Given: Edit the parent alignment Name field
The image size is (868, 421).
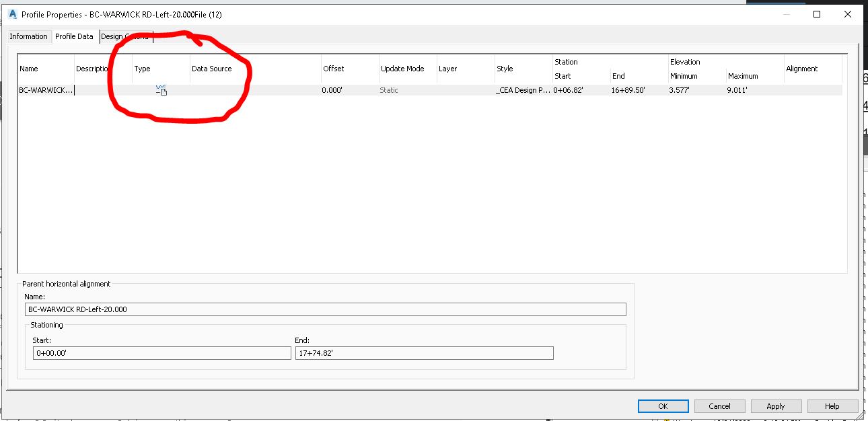Looking at the screenshot, I should 326,309.
